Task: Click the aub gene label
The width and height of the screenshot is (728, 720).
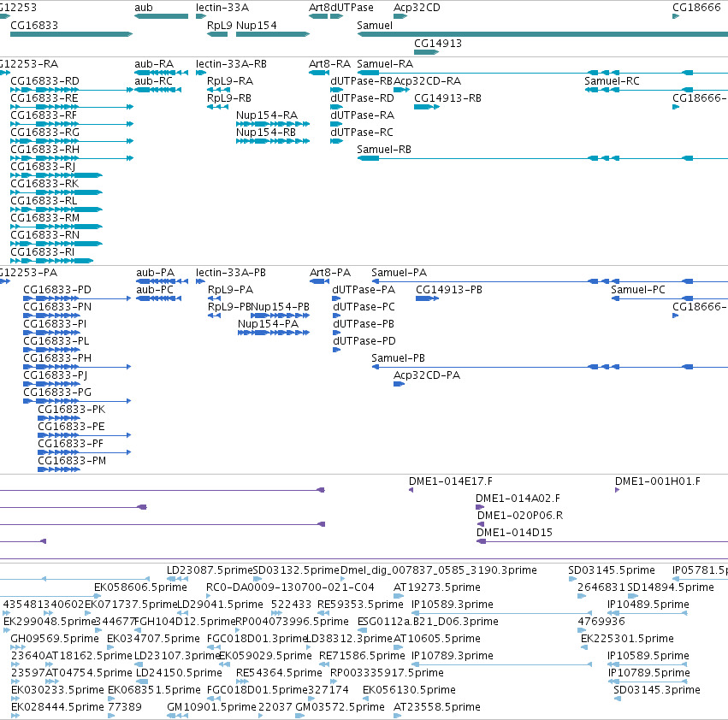Action: pos(144,8)
